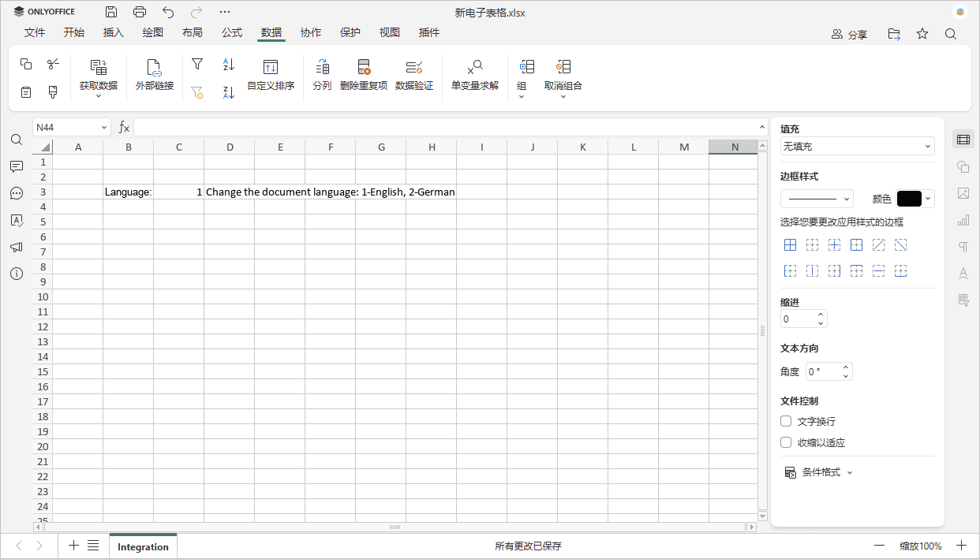980x559 pixels.
Task: Click the black border color swatch
Action: pos(909,199)
